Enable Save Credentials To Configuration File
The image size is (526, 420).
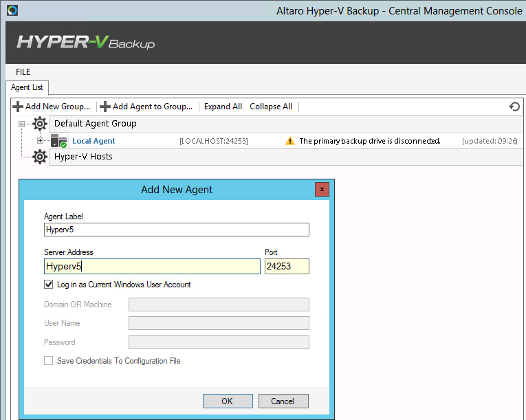pyautogui.click(x=49, y=361)
